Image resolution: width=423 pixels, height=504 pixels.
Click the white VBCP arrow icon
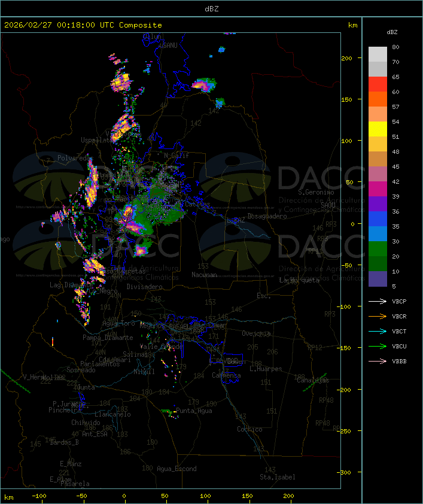pos(378,301)
